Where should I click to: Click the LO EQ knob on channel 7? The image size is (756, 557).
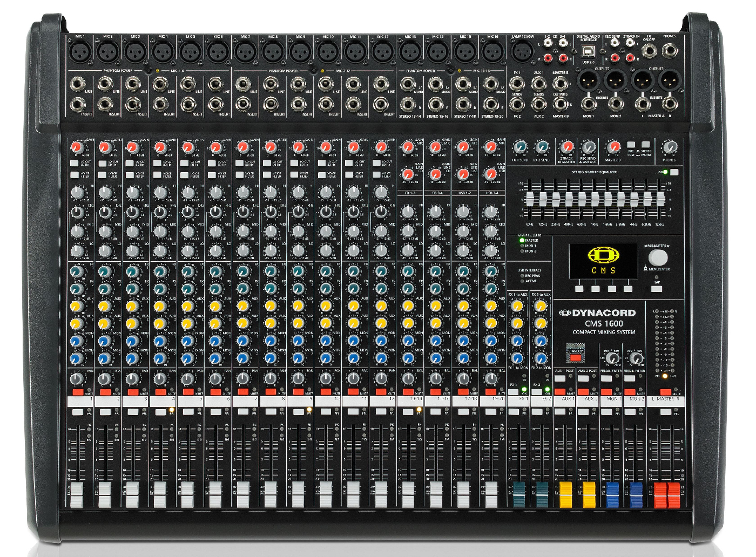coord(243,251)
